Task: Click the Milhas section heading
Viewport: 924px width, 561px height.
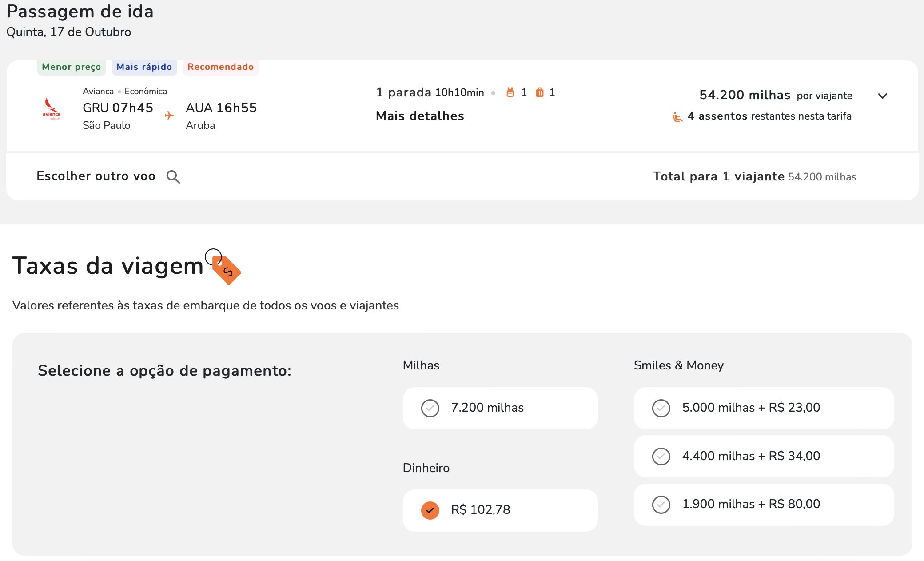Action: (x=421, y=365)
